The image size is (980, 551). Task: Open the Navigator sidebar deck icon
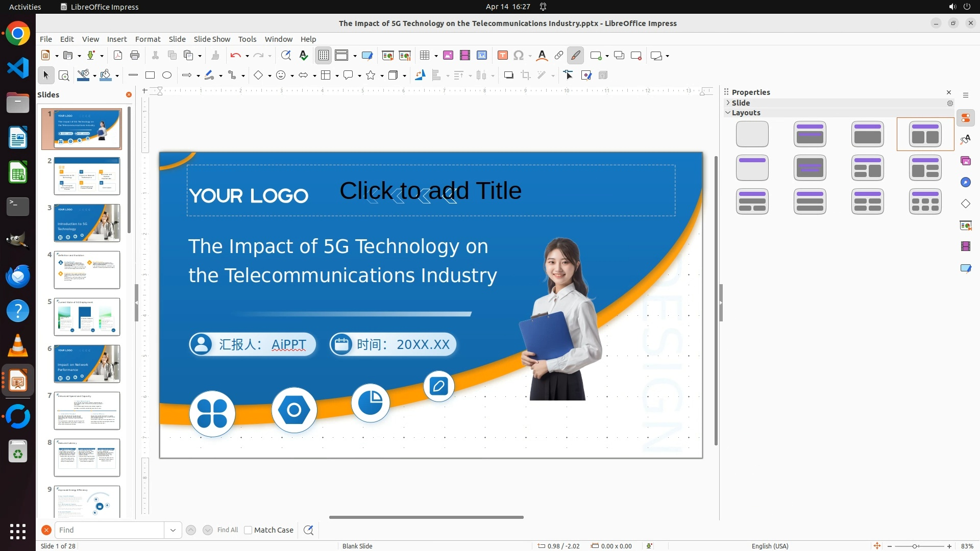pyautogui.click(x=966, y=183)
